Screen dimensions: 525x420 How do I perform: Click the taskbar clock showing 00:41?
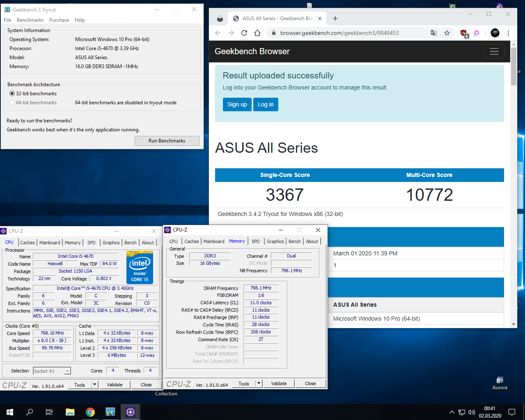click(490, 412)
